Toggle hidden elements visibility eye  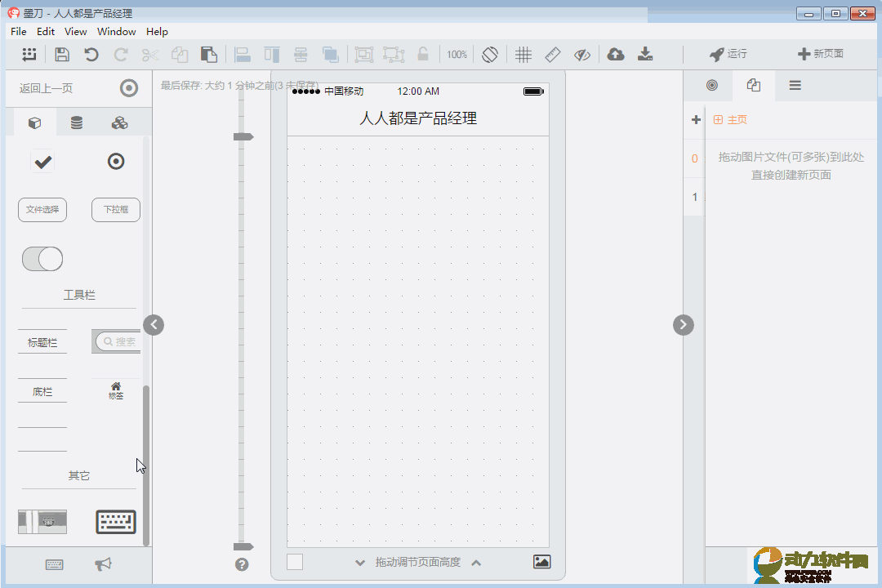[582, 55]
